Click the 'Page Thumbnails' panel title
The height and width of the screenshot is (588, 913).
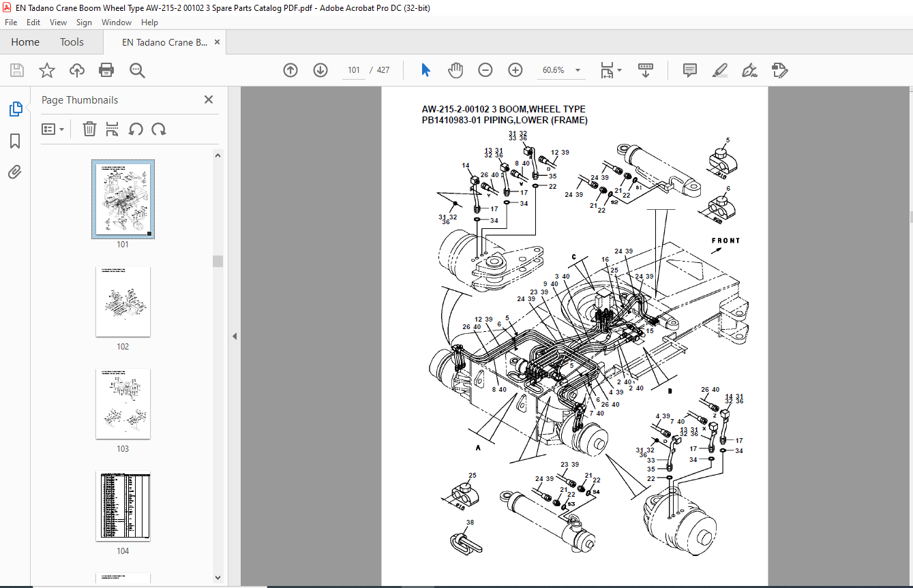(80, 100)
